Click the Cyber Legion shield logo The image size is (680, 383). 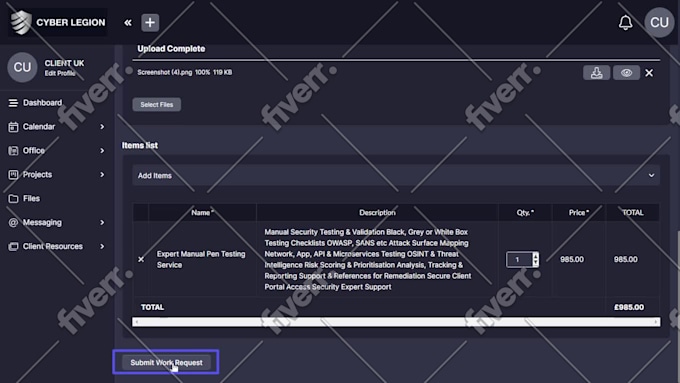tap(21, 23)
